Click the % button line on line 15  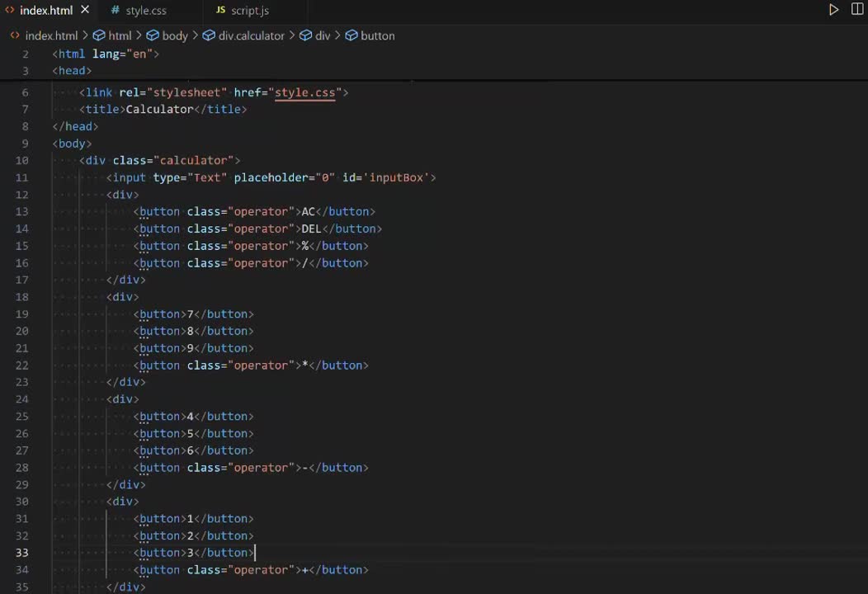coord(251,246)
